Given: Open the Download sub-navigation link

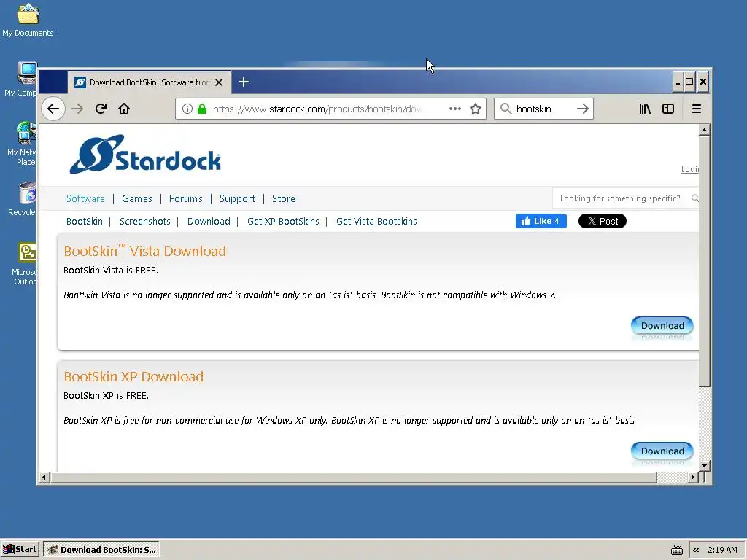Looking at the screenshot, I should [x=209, y=222].
